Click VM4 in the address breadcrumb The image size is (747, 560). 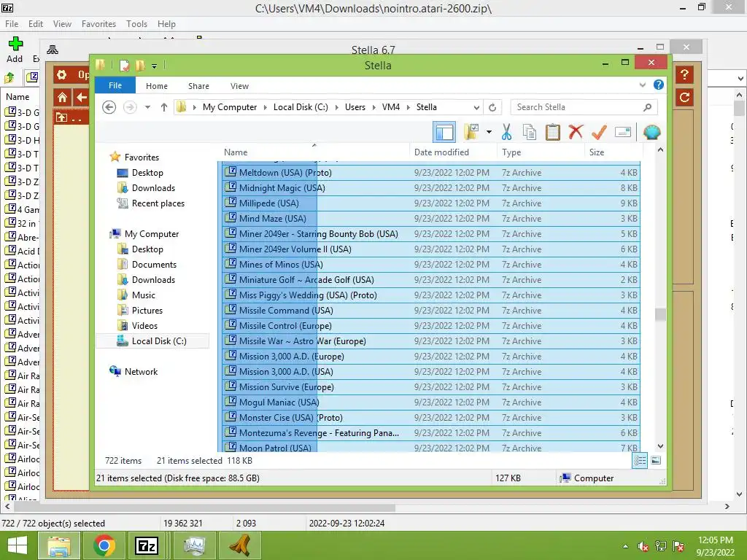coord(391,107)
